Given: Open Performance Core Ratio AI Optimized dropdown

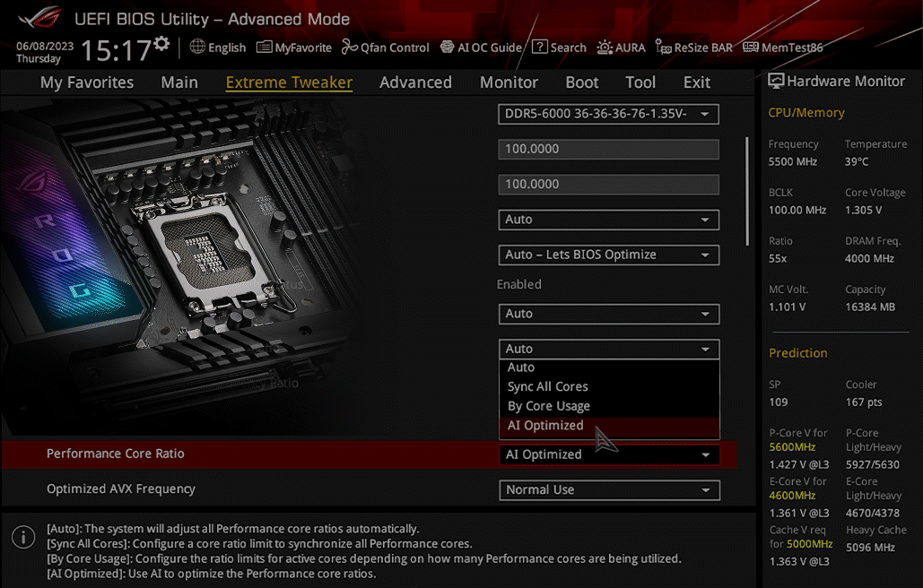Looking at the screenshot, I should 609,455.
